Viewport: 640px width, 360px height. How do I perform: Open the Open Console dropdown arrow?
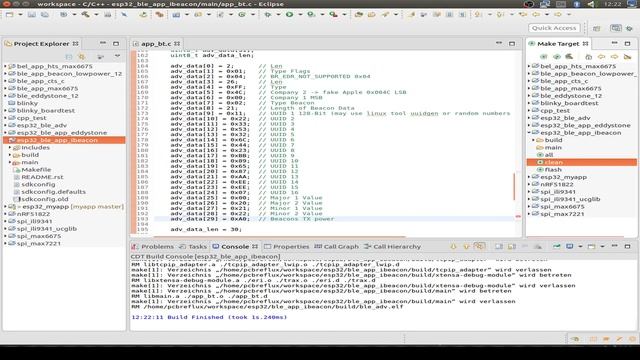[602, 247]
